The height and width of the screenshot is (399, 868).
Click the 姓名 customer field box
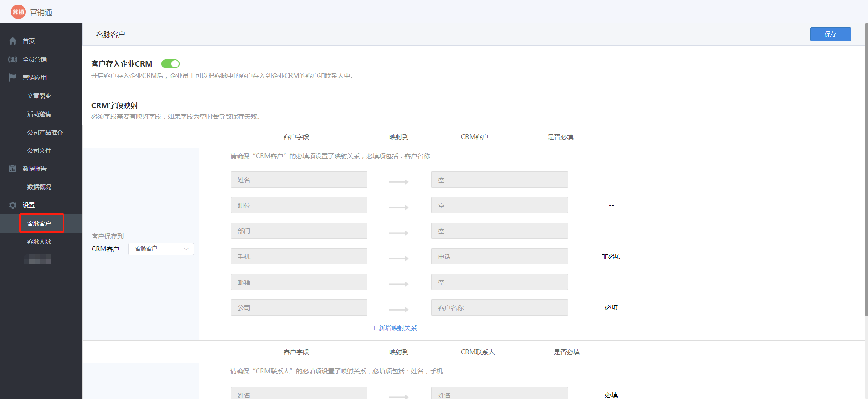(x=299, y=180)
